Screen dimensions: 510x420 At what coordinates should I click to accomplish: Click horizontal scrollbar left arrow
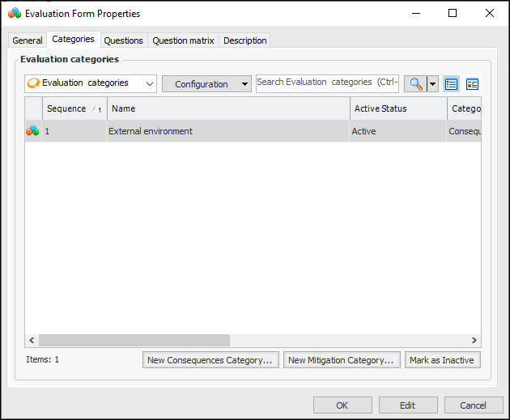(32, 341)
